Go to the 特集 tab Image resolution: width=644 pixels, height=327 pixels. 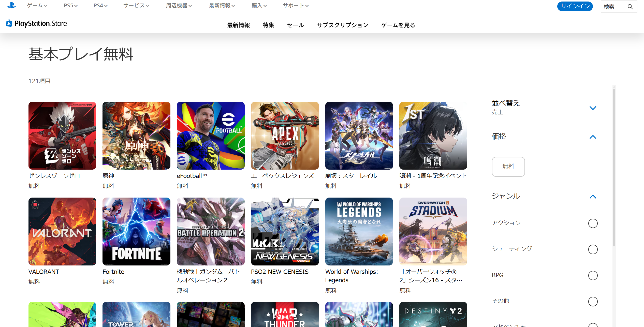(x=268, y=25)
